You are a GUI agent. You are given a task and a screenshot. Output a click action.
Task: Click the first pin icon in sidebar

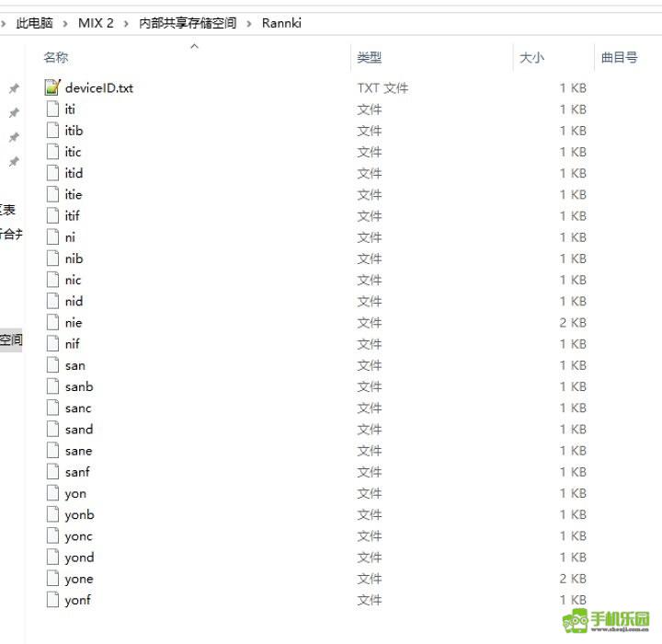pyautogui.click(x=14, y=89)
